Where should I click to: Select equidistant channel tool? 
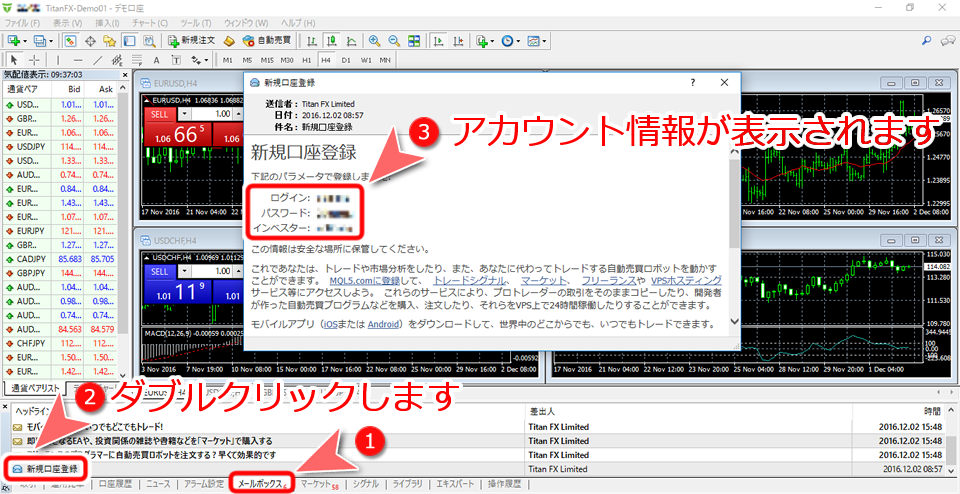(117, 60)
